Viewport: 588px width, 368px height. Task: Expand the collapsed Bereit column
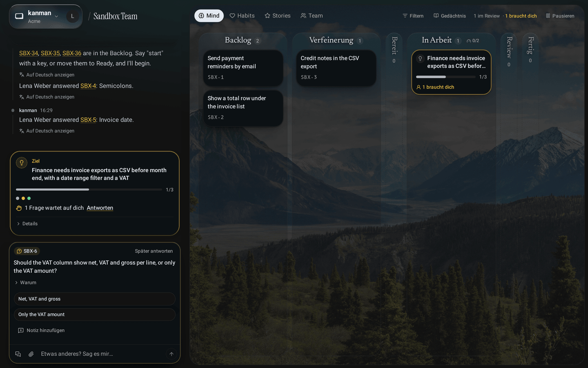(x=394, y=50)
